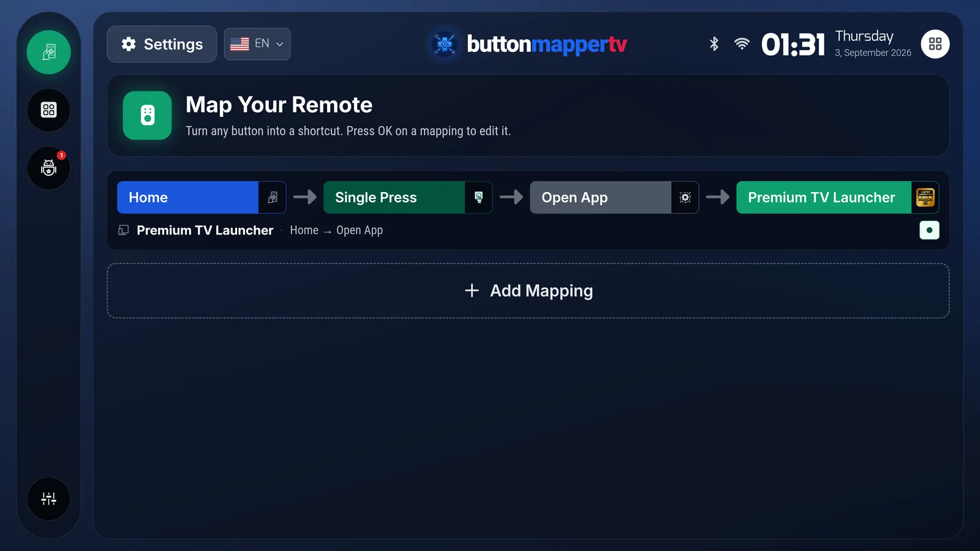The height and width of the screenshot is (551, 980).
Task: Click the Thursday date text
Action: (x=864, y=36)
